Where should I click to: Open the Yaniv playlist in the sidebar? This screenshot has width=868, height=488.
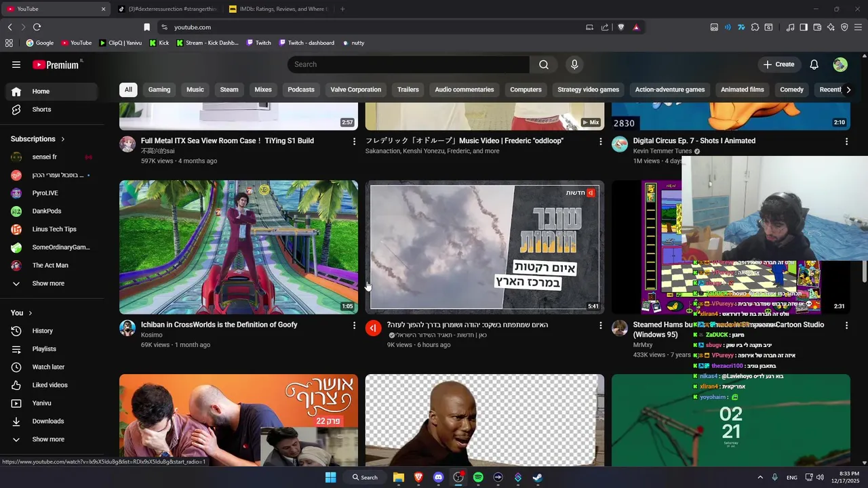click(52, 403)
